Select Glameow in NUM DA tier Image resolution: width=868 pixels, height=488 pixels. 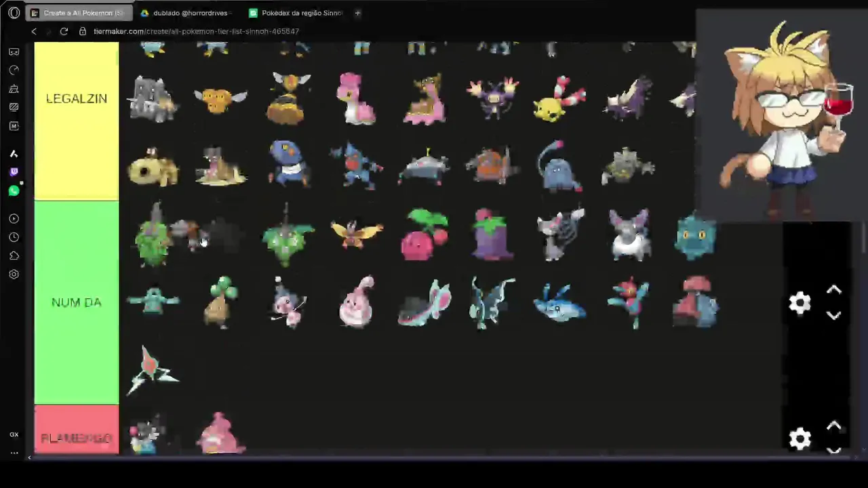pyautogui.click(x=560, y=235)
